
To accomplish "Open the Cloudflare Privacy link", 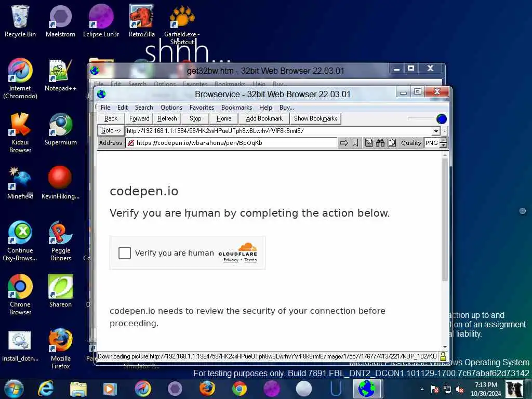I will (231, 260).
